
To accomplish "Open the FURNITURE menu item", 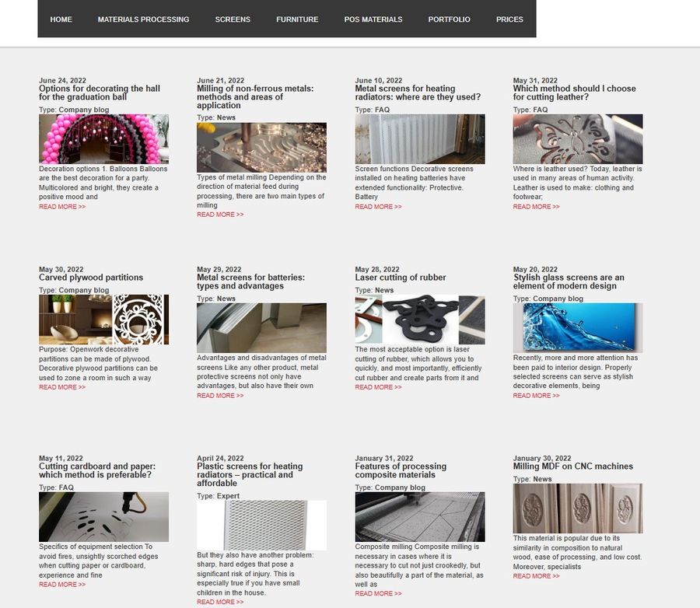I will tap(297, 19).
